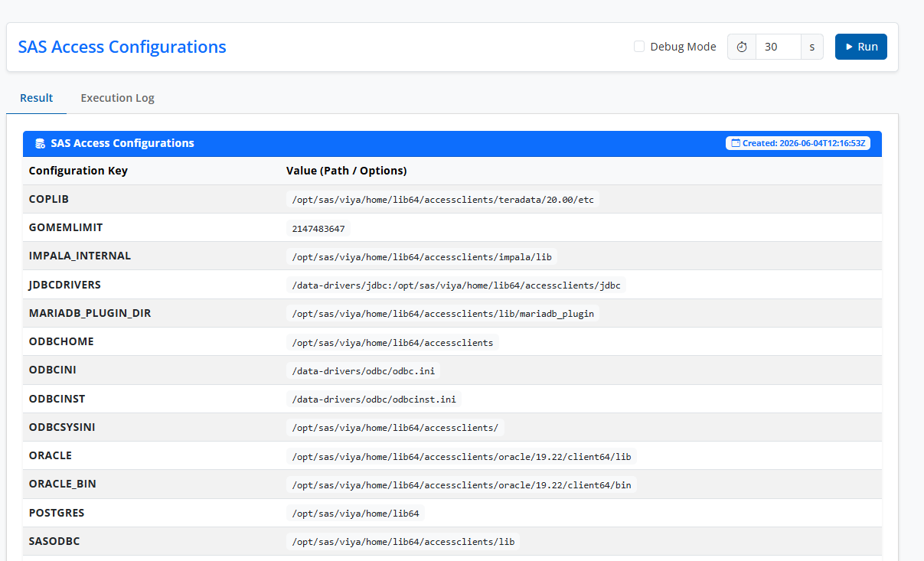Screen dimensions: 924x561
Task: Click the Debug Mode label text
Action: [x=683, y=47]
